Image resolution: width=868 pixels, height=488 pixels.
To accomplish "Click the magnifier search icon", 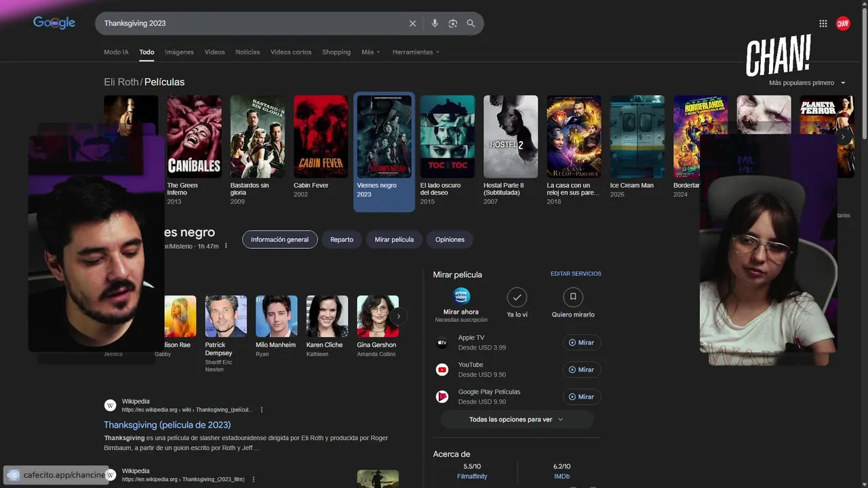I will tap(471, 24).
